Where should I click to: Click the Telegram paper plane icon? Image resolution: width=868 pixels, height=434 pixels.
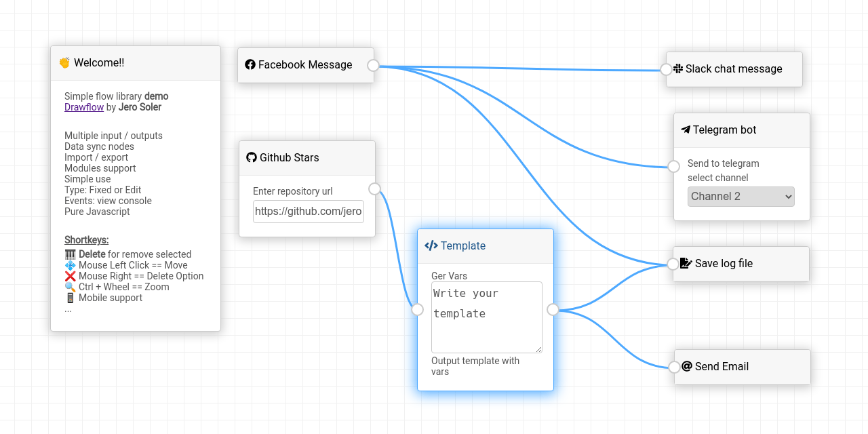(x=686, y=130)
